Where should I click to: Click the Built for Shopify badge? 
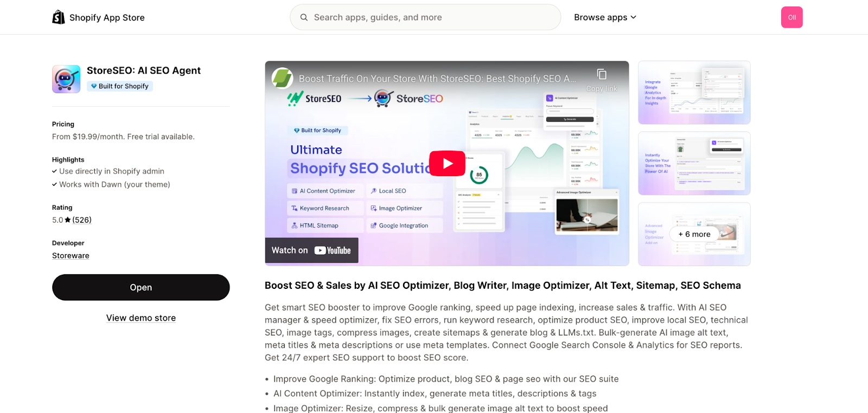(120, 86)
